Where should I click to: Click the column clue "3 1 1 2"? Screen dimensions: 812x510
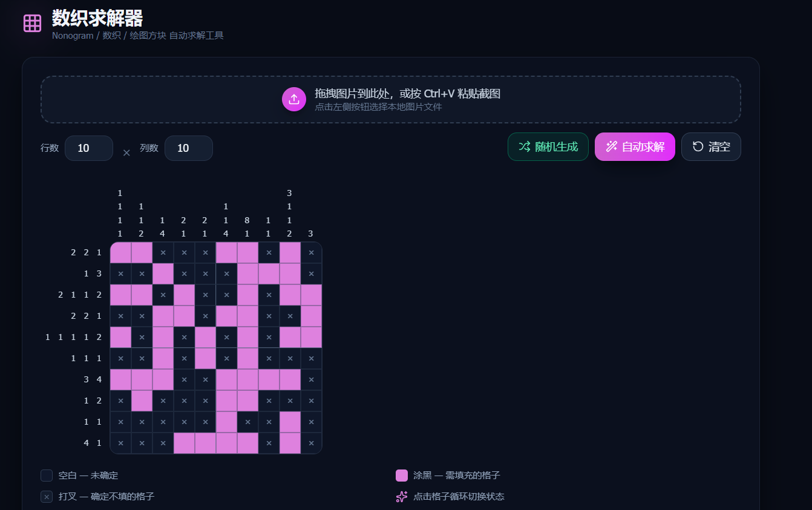click(x=289, y=214)
